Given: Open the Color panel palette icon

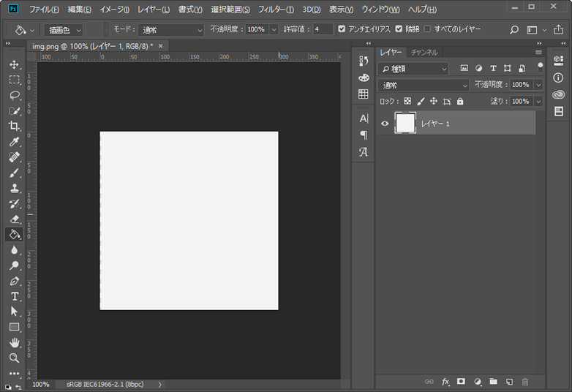Looking at the screenshot, I should pyautogui.click(x=364, y=78).
